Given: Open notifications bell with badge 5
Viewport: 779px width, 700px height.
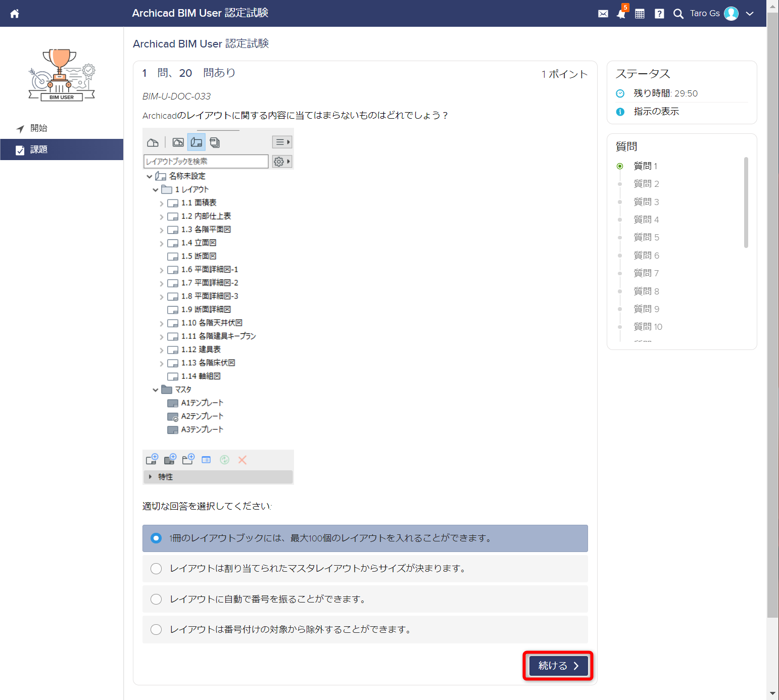Looking at the screenshot, I should [x=621, y=13].
